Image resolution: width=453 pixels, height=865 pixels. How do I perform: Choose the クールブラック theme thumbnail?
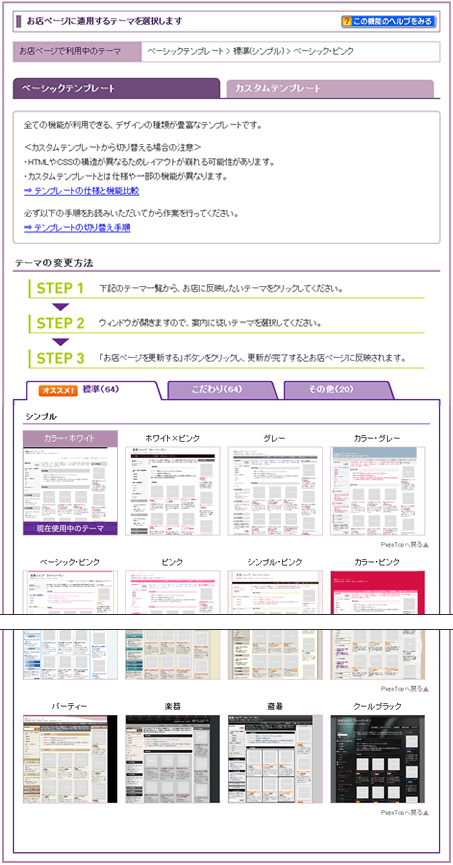click(377, 759)
